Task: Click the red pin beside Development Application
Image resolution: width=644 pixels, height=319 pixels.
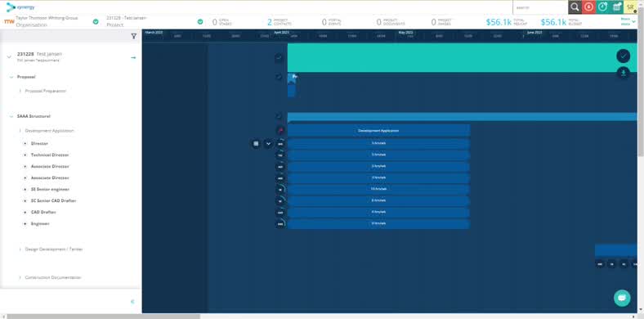Action: pos(280,131)
